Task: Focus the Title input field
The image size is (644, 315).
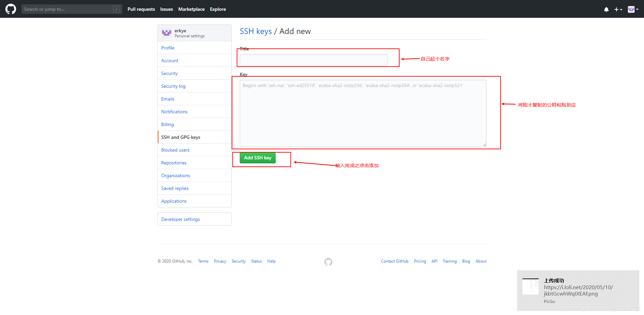Action: 313,60
